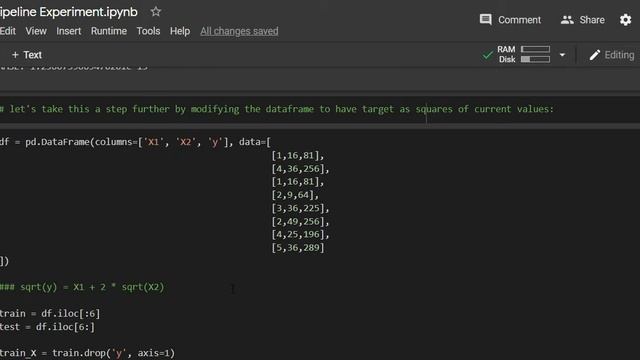Open the Runtime menu
This screenshot has width=640, height=360.
point(109,31)
